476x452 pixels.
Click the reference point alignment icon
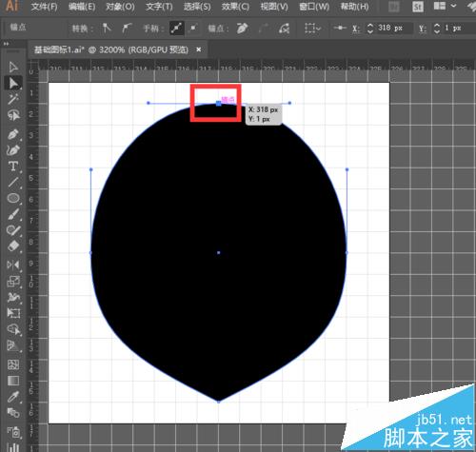coord(340,28)
